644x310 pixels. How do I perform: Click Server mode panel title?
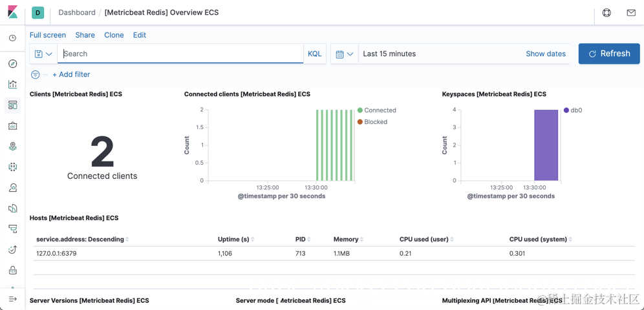point(290,300)
